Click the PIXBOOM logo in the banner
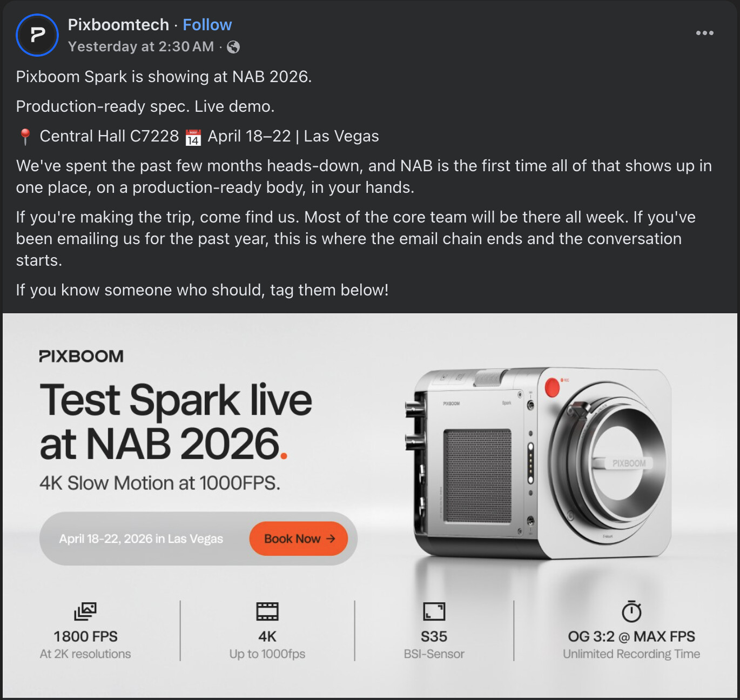This screenshot has width=740, height=700. [82, 356]
